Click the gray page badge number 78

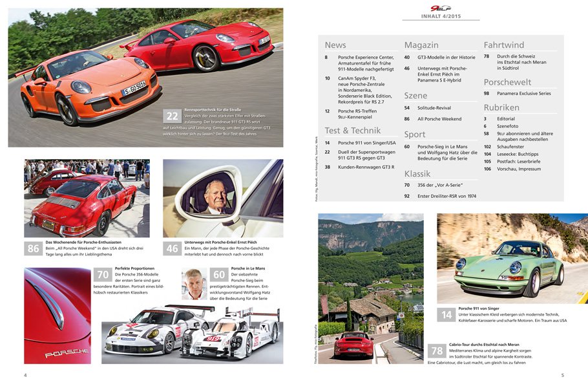(x=437, y=351)
